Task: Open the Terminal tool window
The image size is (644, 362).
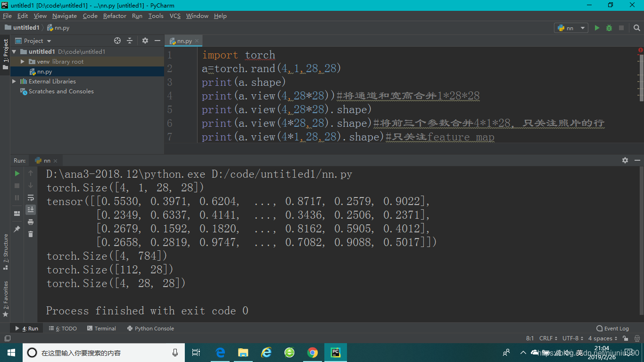Action: point(101,329)
